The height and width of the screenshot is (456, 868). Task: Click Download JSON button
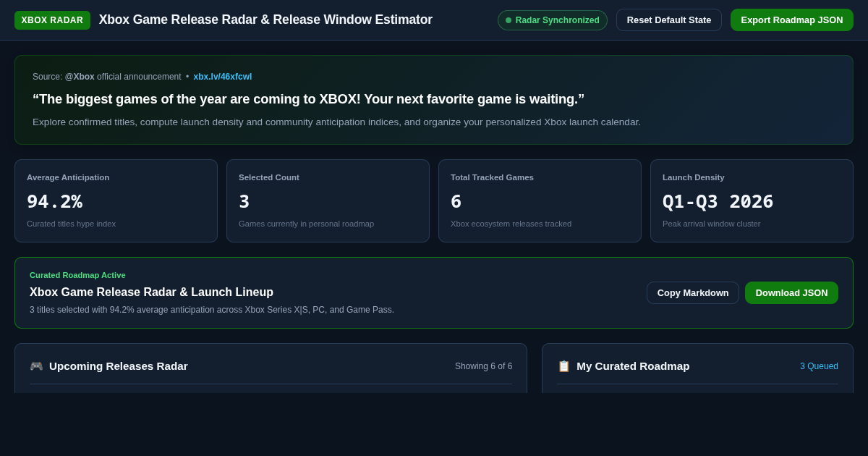(791, 292)
